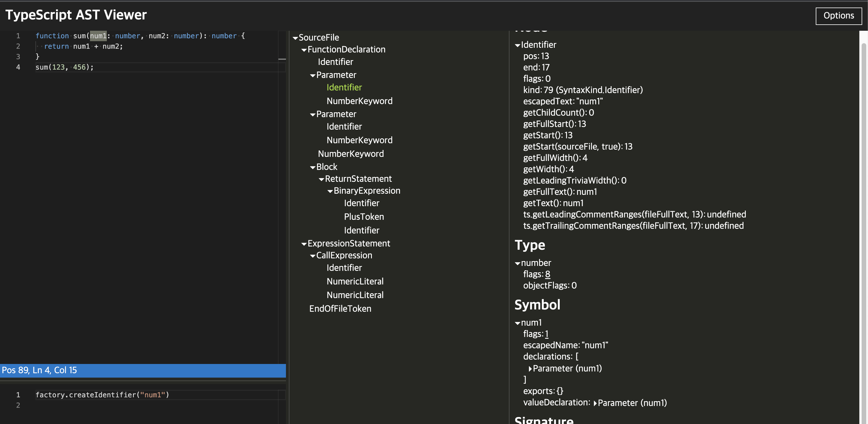Collapse the SourceFile tree node
This screenshot has width=868, height=424.
pos(295,38)
